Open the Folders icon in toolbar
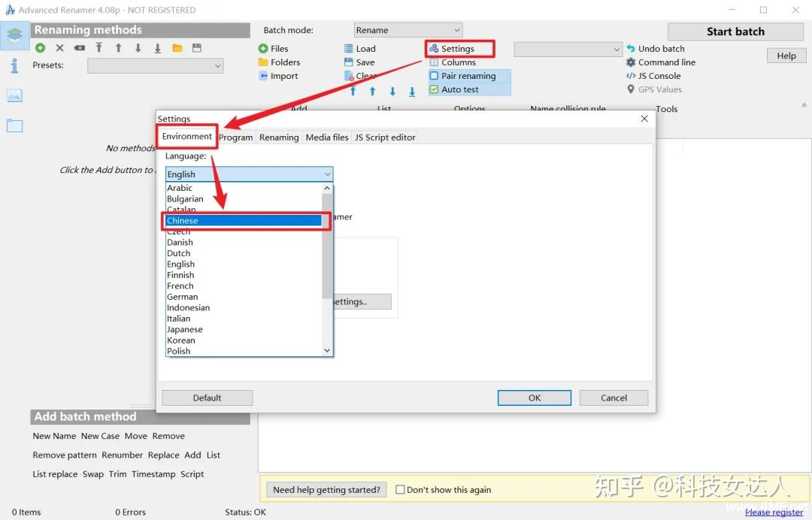Image resolution: width=812 pixels, height=520 pixels. [x=263, y=62]
